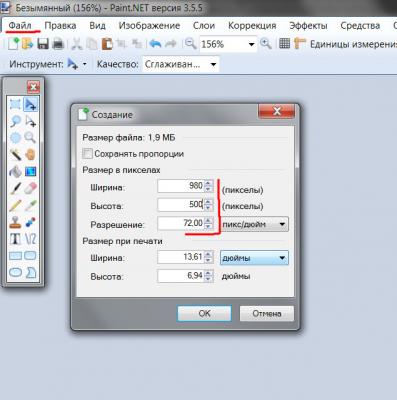The width and height of the screenshot is (397, 400).
Task: Click the Отмена button
Action: [267, 313]
